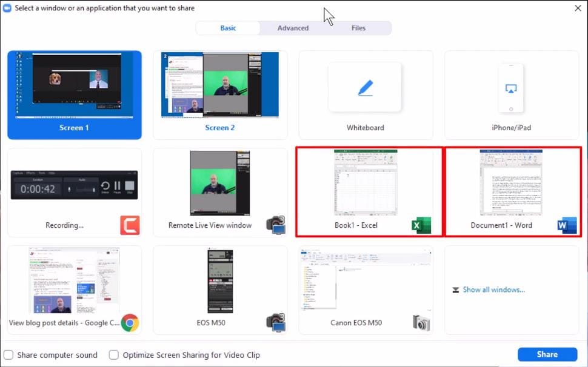Select the Basic tab
The width and height of the screenshot is (588, 367).
(x=228, y=28)
